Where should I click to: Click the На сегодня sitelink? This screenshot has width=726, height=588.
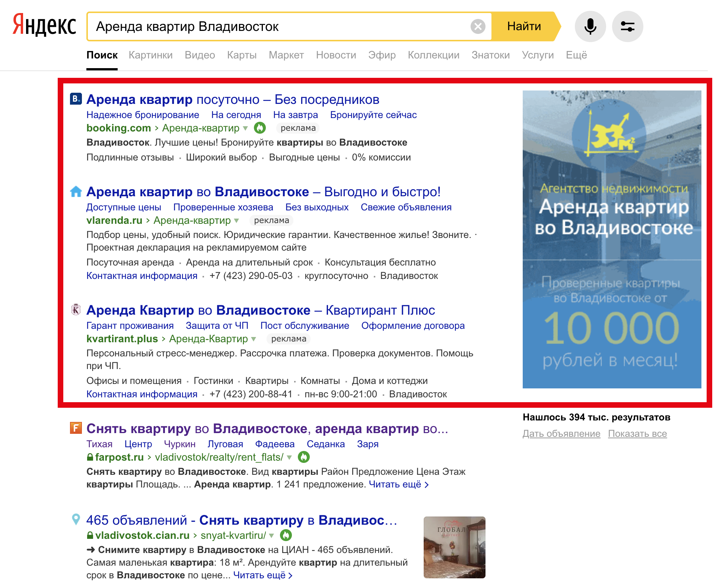236,115
